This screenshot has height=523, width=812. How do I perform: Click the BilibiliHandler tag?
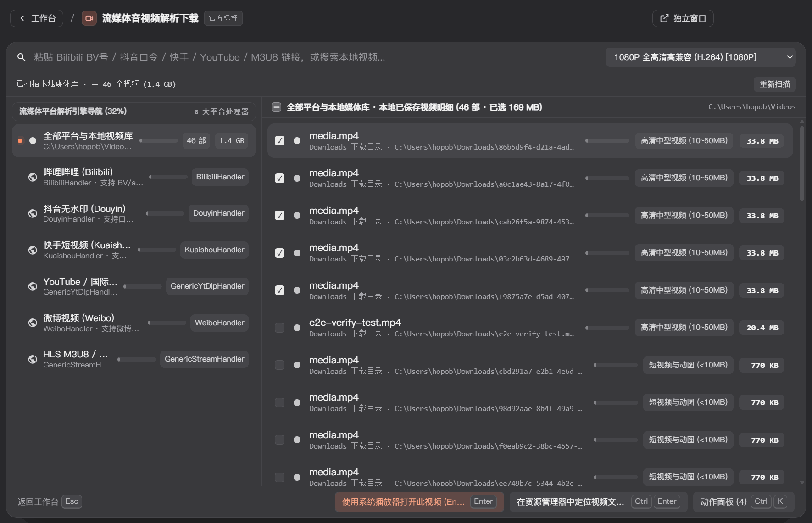coord(220,177)
